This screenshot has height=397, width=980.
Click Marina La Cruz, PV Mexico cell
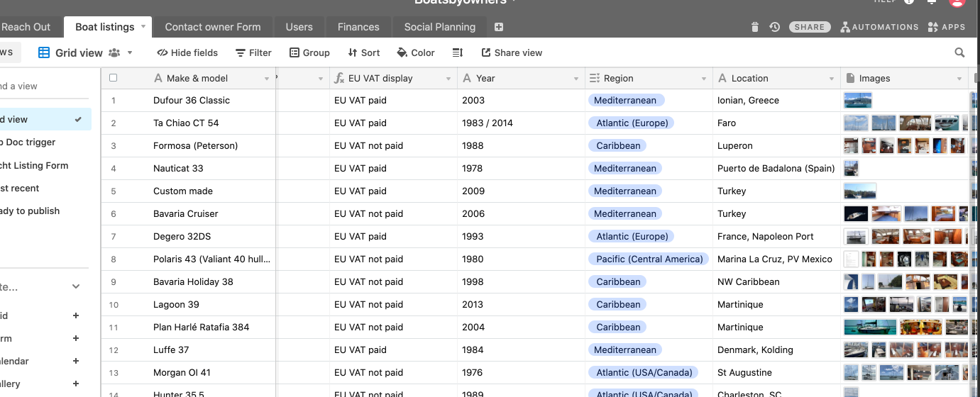point(776,259)
